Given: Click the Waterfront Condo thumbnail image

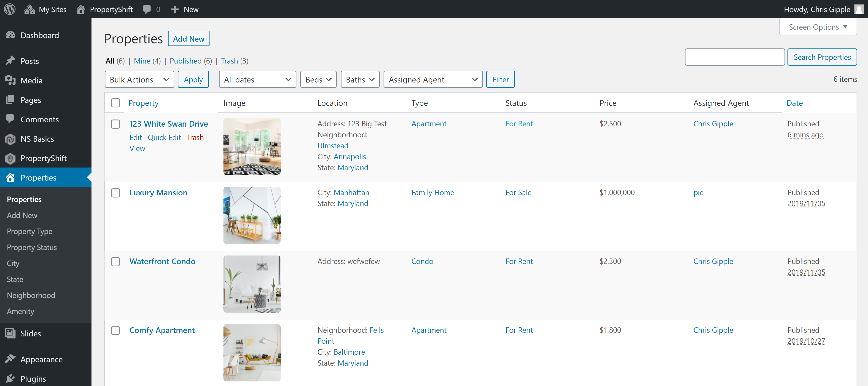Looking at the screenshot, I should pyautogui.click(x=252, y=284).
